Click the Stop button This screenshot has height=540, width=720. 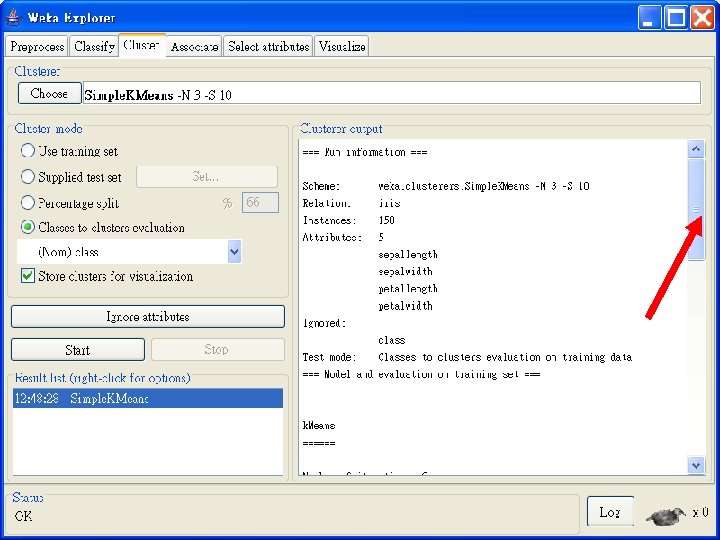pos(218,350)
